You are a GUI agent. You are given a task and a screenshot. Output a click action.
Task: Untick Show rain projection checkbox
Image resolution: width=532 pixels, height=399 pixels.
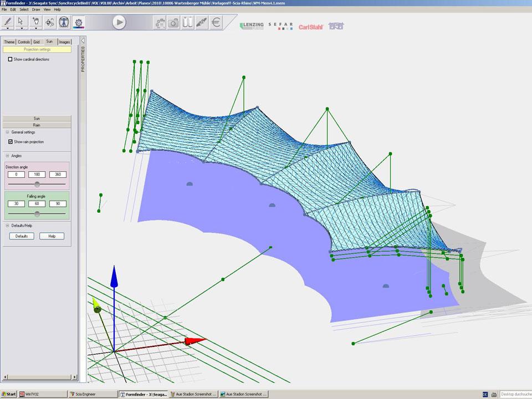10,142
